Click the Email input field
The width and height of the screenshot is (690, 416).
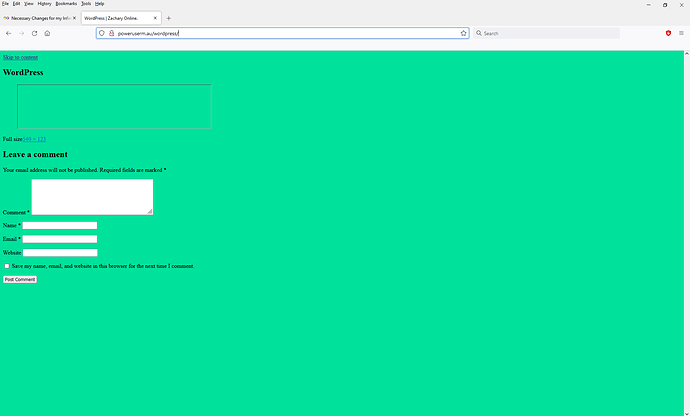click(x=60, y=239)
